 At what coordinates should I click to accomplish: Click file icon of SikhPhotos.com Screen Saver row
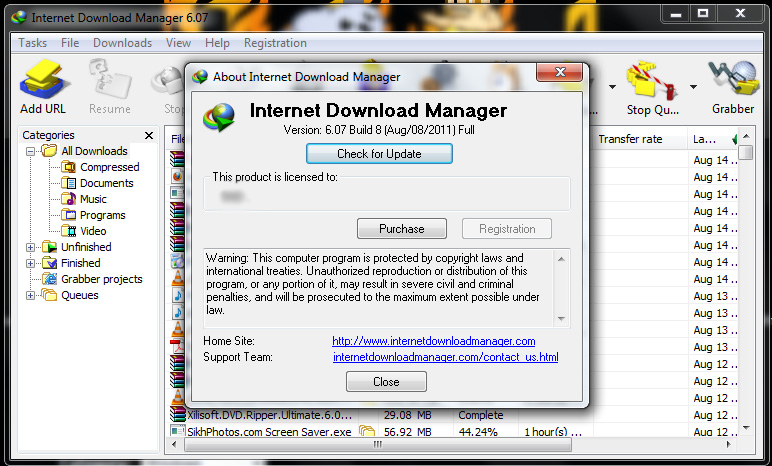tap(177, 432)
